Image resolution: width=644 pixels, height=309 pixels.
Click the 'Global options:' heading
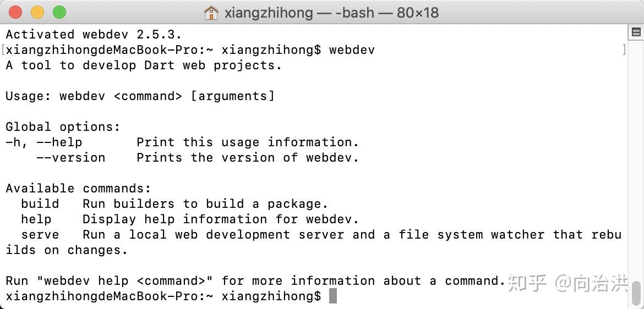pyautogui.click(x=63, y=127)
